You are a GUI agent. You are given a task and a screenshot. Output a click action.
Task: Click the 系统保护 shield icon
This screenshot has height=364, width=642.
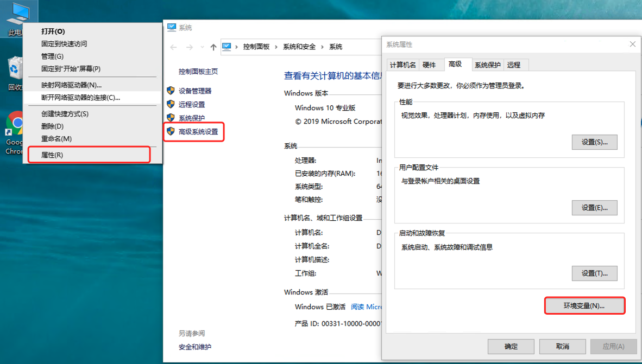click(171, 118)
